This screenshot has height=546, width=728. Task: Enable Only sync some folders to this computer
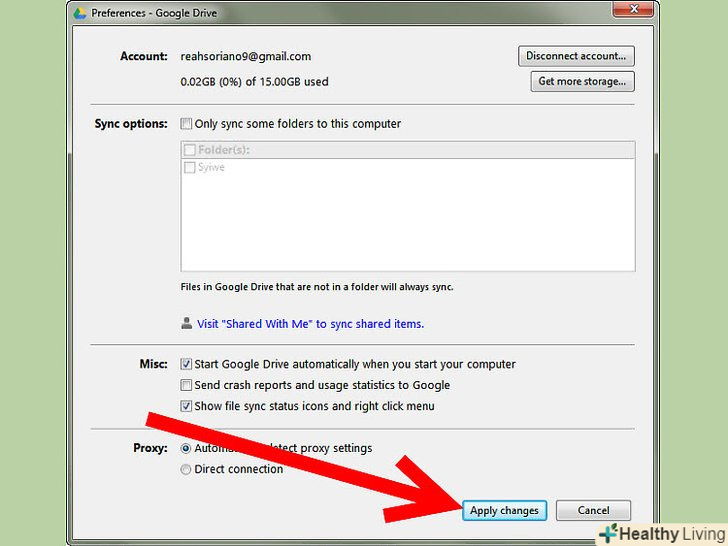tap(186, 124)
